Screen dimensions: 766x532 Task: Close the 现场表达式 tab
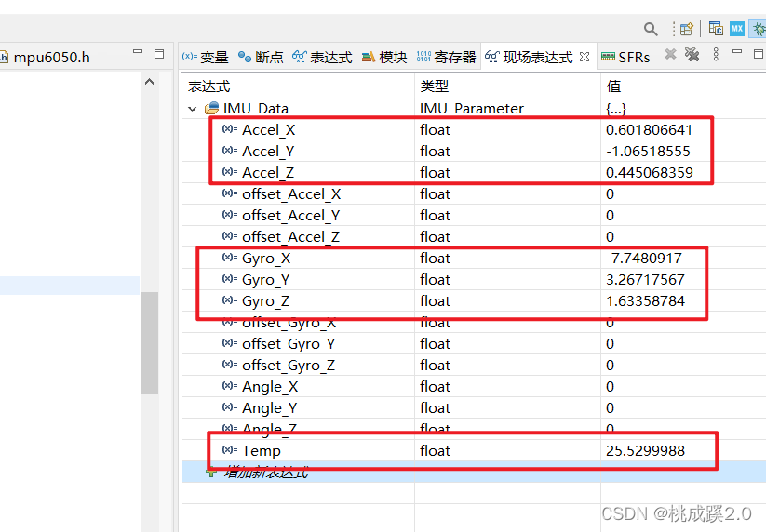pyautogui.click(x=585, y=57)
